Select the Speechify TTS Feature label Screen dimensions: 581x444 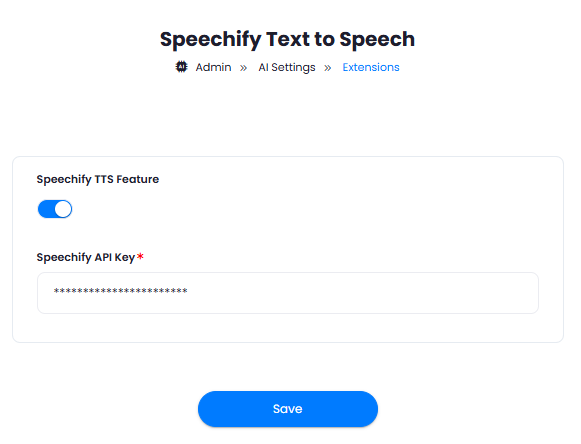[97, 179]
